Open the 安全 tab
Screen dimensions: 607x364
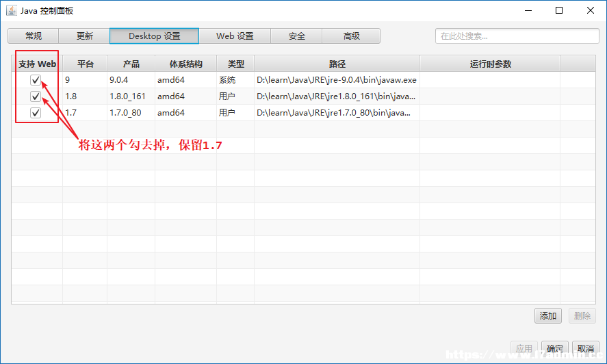coord(296,36)
